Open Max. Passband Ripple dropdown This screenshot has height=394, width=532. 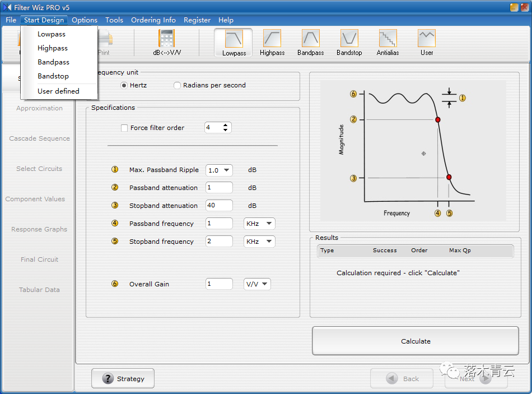(219, 170)
